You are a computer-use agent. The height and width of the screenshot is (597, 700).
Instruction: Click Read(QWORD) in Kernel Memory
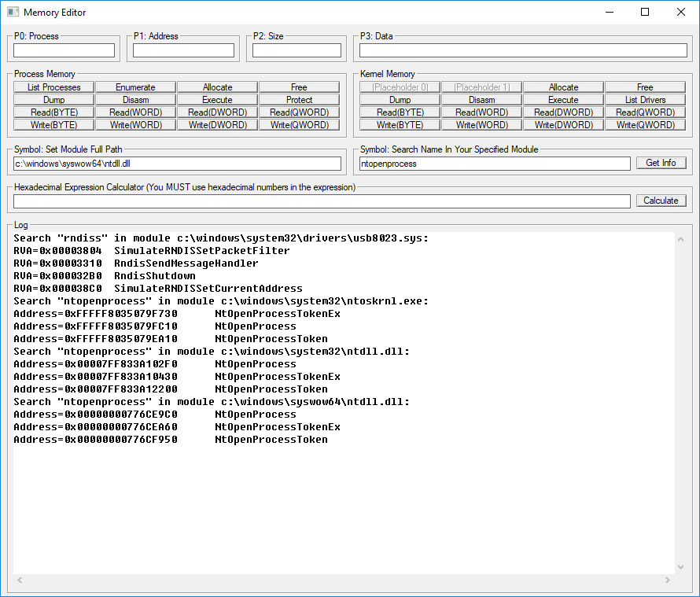point(645,112)
